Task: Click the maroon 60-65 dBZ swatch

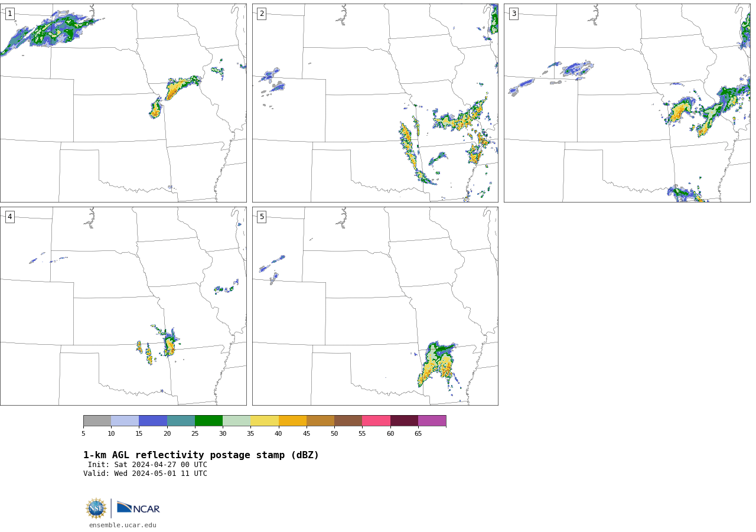Action: (404, 421)
